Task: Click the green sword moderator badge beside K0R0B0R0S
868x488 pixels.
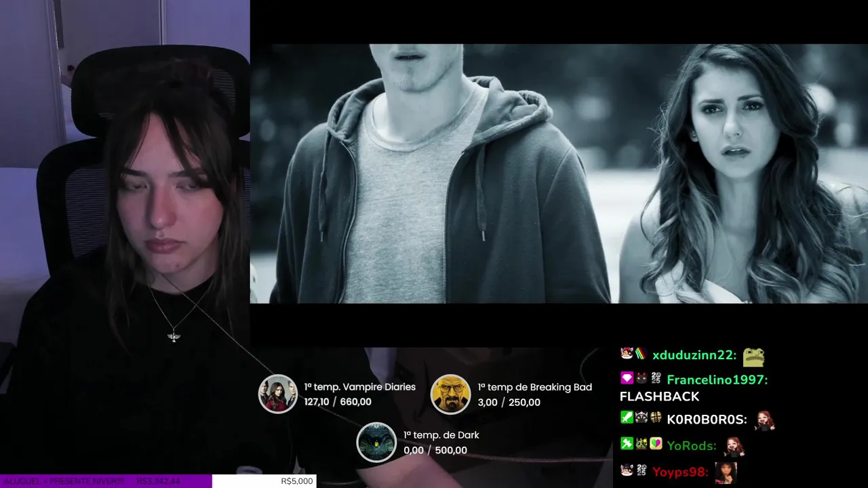Action: (627, 418)
